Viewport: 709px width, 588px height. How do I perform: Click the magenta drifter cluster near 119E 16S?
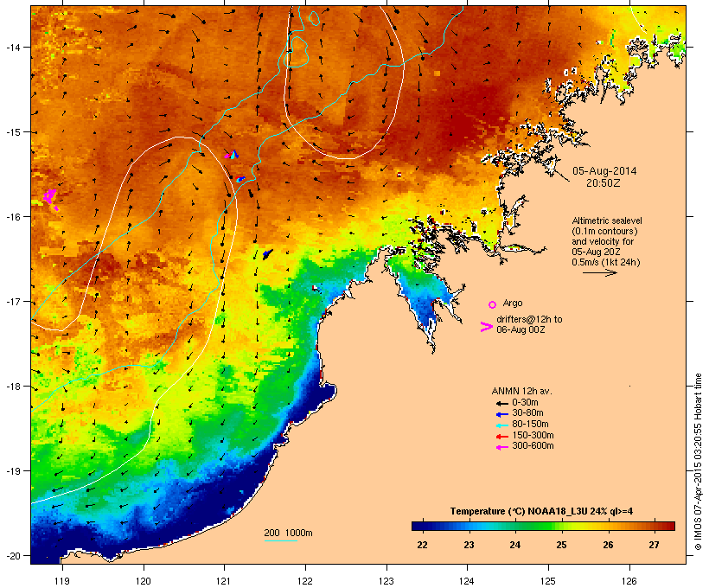click(x=50, y=199)
